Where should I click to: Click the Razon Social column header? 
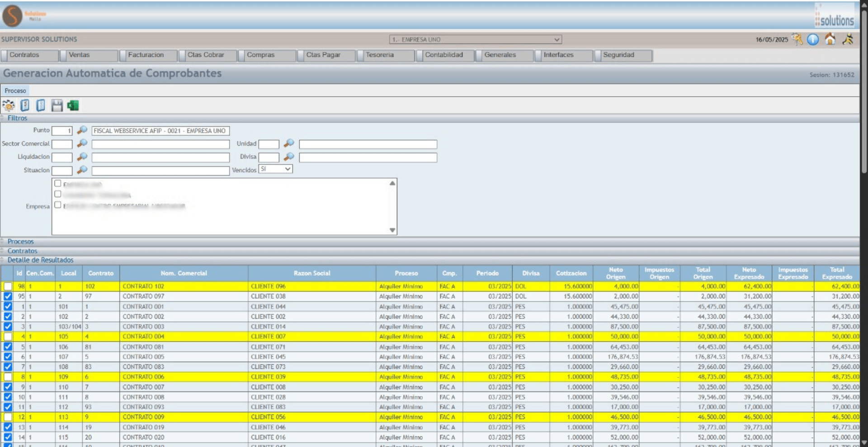pyautogui.click(x=312, y=273)
